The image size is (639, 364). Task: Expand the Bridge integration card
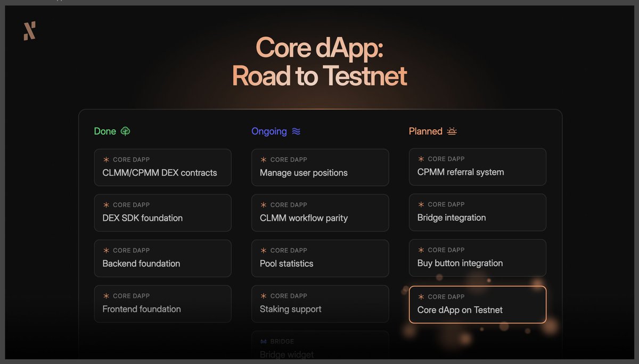point(477,212)
